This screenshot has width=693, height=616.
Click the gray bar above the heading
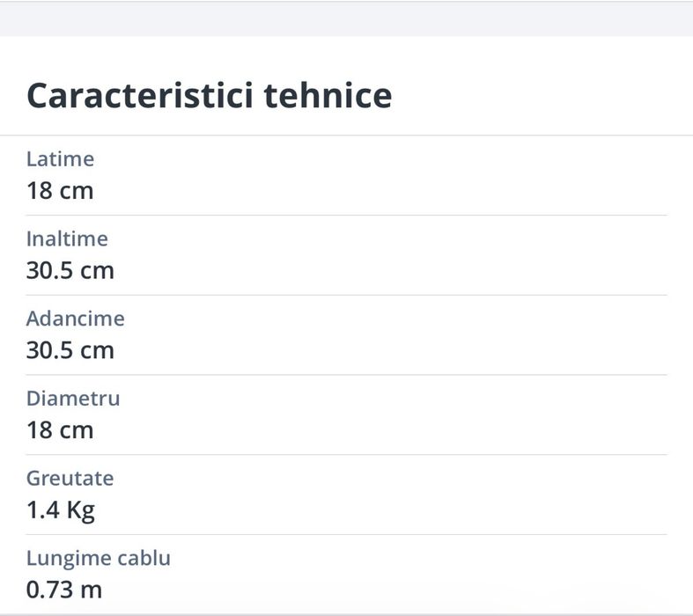click(347, 19)
